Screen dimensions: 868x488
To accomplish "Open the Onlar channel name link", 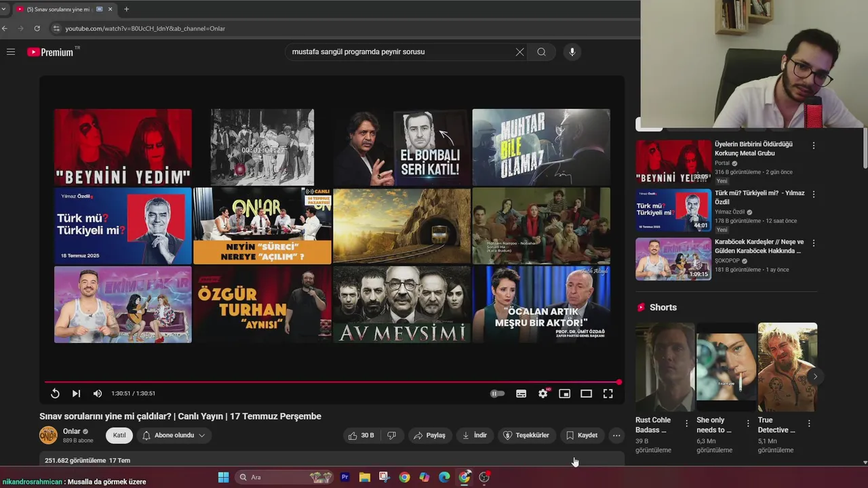I will (x=71, y=431).
